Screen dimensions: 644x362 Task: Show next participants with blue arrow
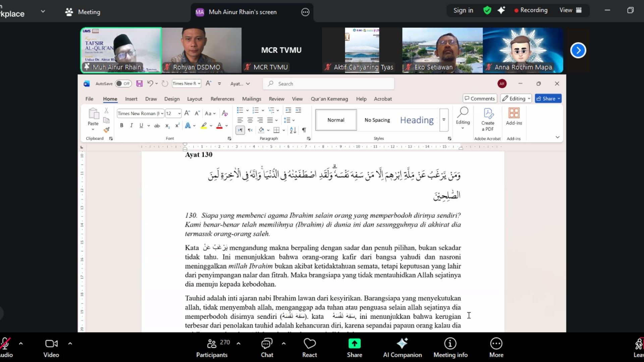tap(578, 50)
